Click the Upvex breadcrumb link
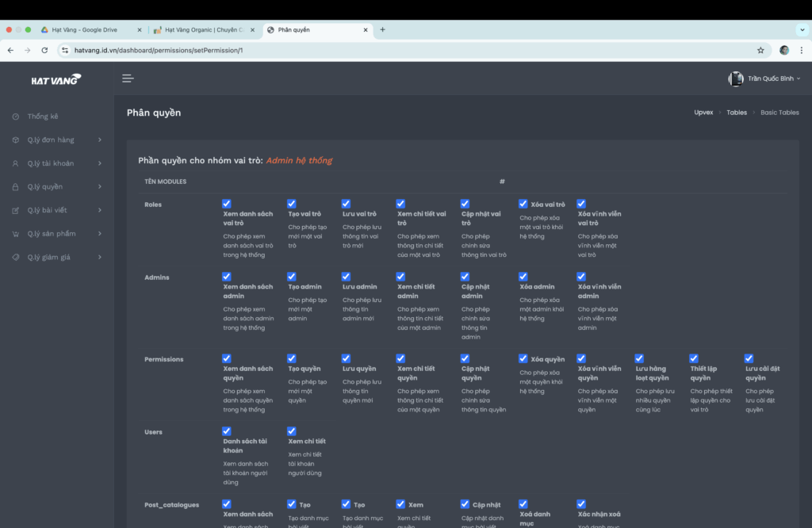 [x=703, y=113]
